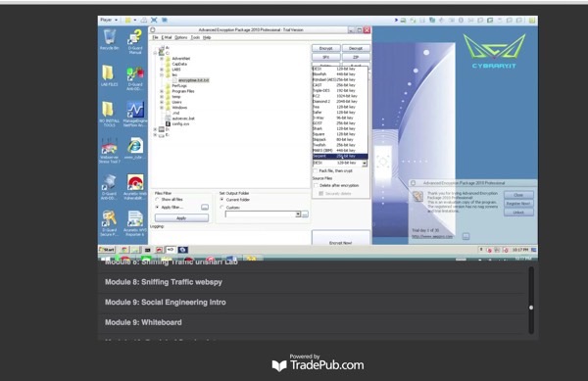Click the Encrypt Now! button

(x=341, y=238)
